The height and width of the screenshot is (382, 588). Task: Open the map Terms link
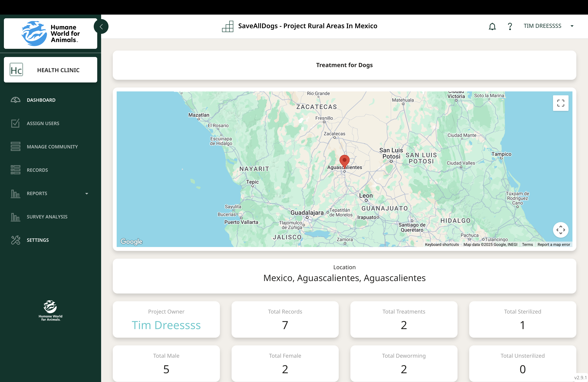527,244
